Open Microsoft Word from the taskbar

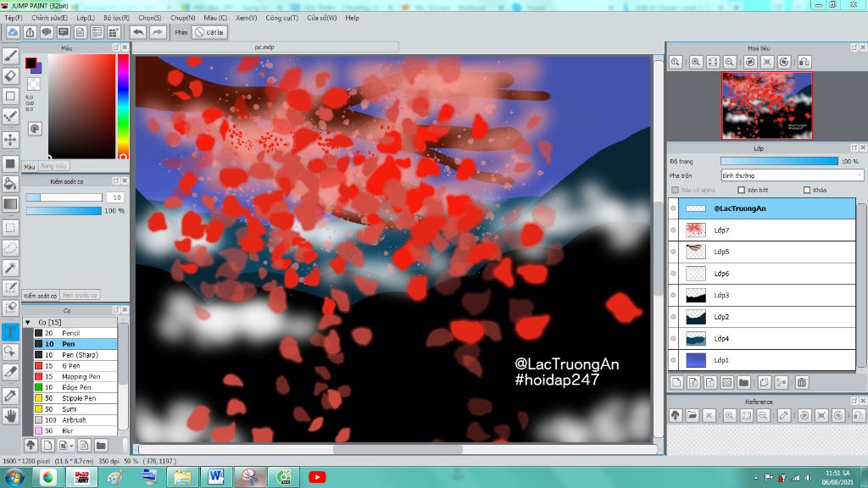coord(215,476)
